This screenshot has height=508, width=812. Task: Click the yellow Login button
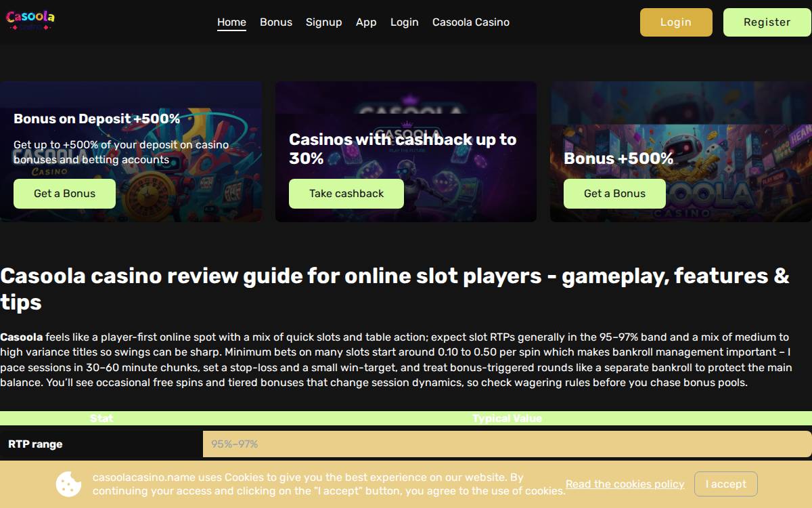pos(676,22)
